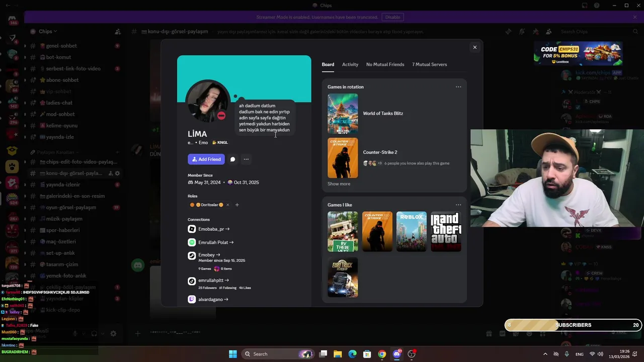The height and width of the screenshot is (362, 644).
Task: Add a role with the plus icon
Action: (x=237, y=205)
